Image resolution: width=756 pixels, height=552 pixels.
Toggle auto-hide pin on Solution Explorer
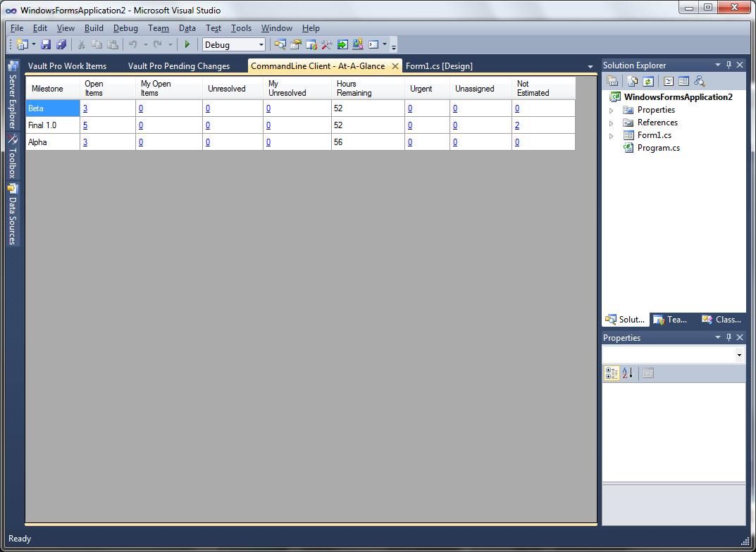point(729,65)
